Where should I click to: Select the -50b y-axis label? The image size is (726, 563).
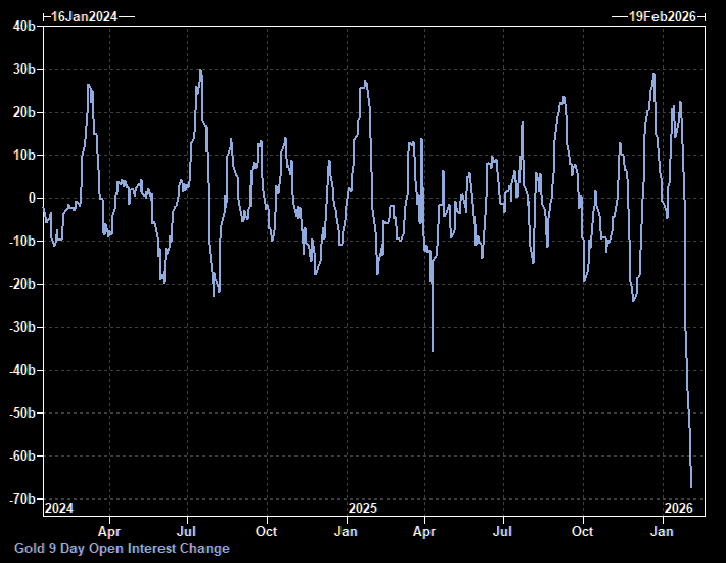22,413
